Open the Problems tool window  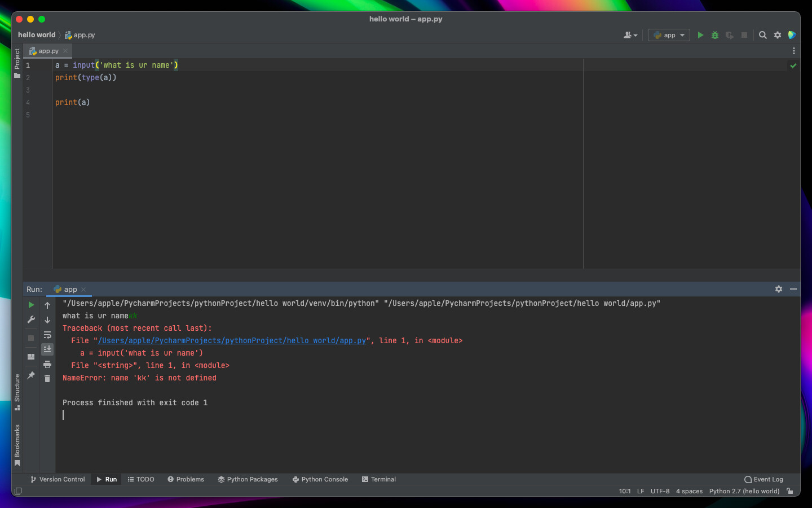pos(186,479)
